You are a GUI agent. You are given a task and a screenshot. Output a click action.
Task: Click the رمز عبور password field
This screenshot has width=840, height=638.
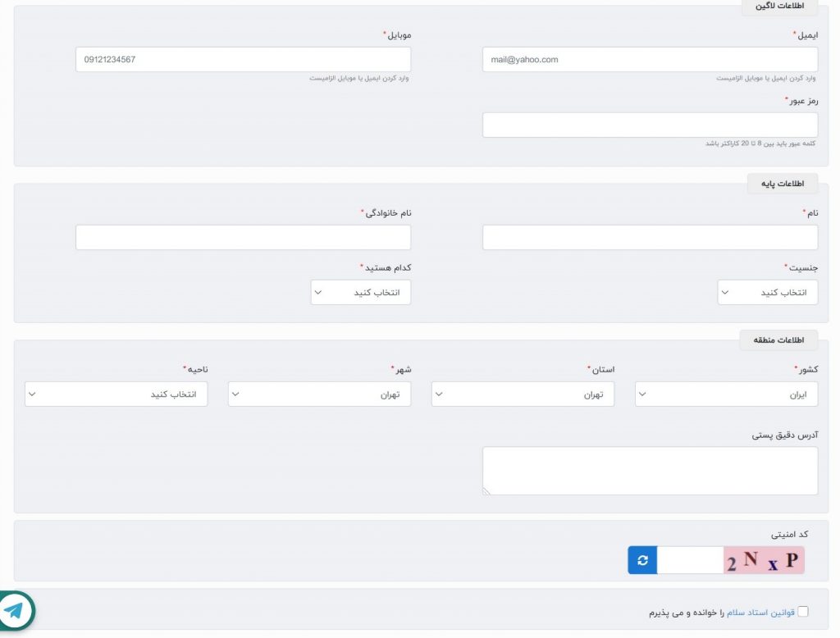point(651,125)
